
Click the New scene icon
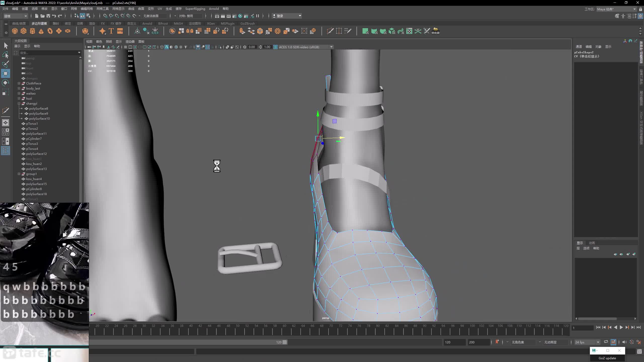(36, 16)
